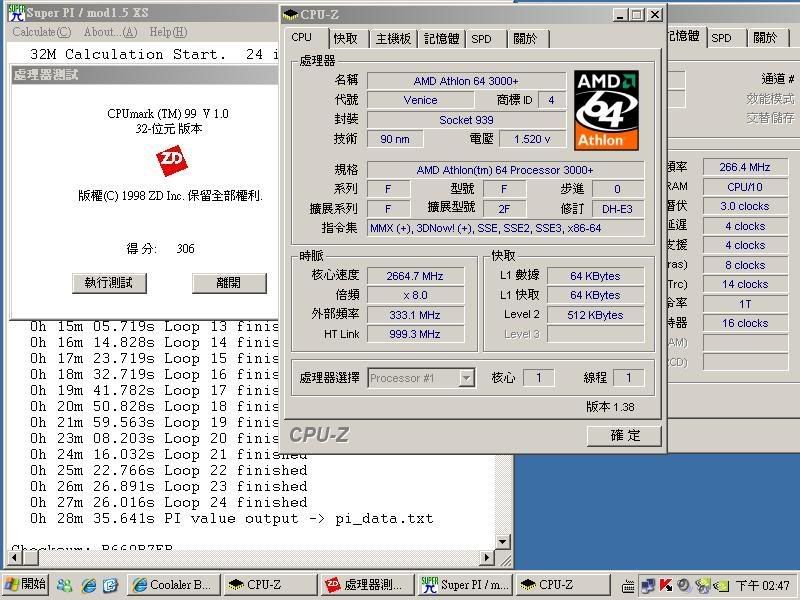This screenshot has width=800, height=600.
Task: Open the 主機板 tab in CPU-Z
Action: (x=393, y=39)
